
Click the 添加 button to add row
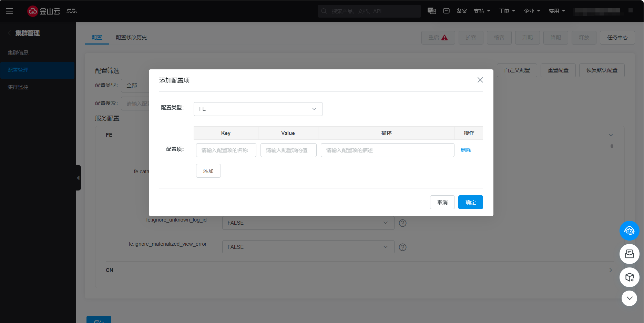208,171
